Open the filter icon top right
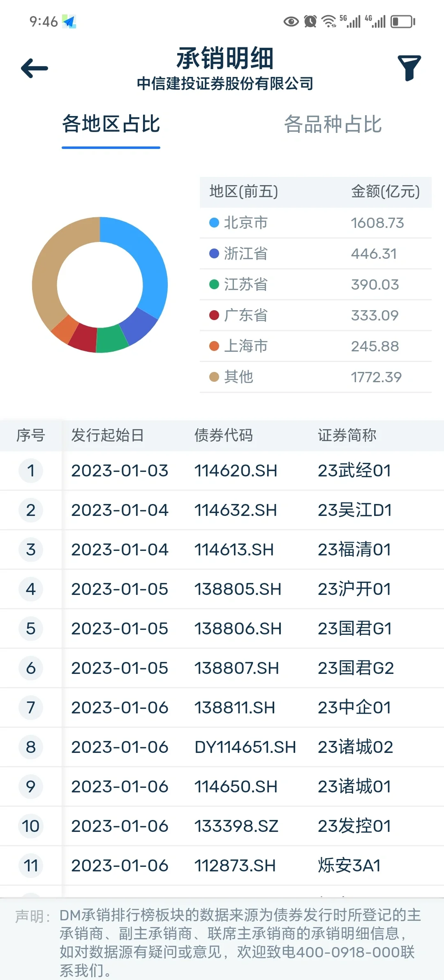Image resolution: width=444 pixels, height=980 pixels. click(409, 67)
